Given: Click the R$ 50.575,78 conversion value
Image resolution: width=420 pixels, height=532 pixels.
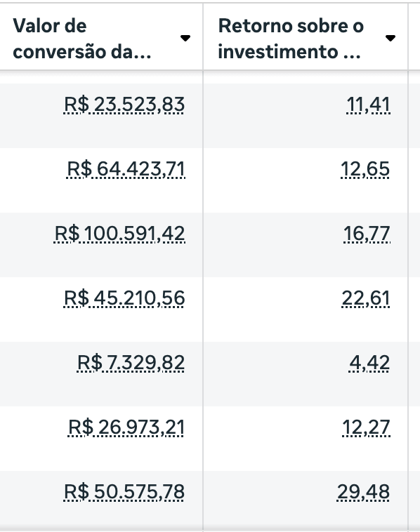Looking at the screenshot, I should (124, 492).
